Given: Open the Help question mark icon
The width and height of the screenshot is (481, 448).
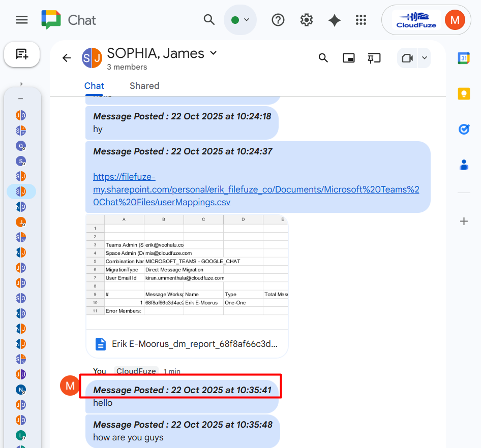Looking at the screenshot, I should pyautogui.click(x=278, y=20).
